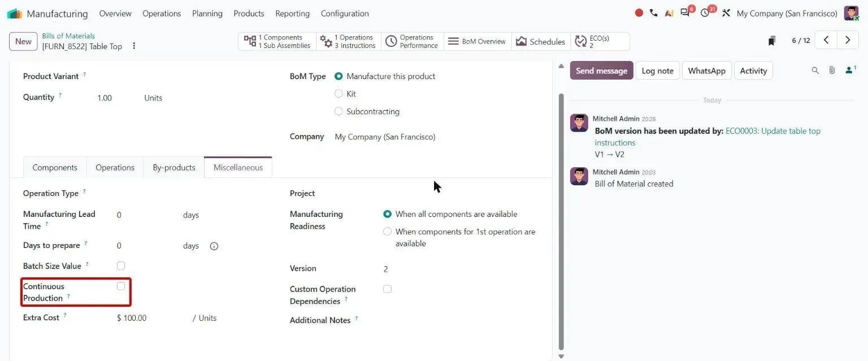
Task: Click the WhatsApp button
Action: (x=706, y=71)
